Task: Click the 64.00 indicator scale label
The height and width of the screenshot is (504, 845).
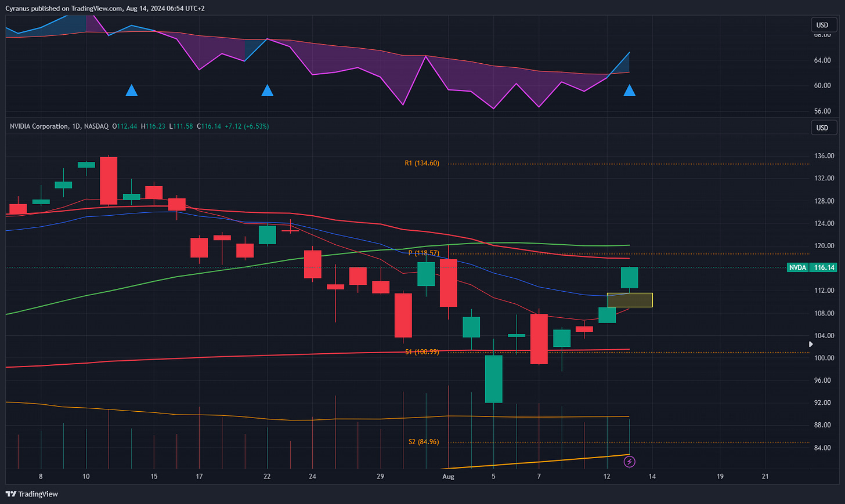Action: 822,60
